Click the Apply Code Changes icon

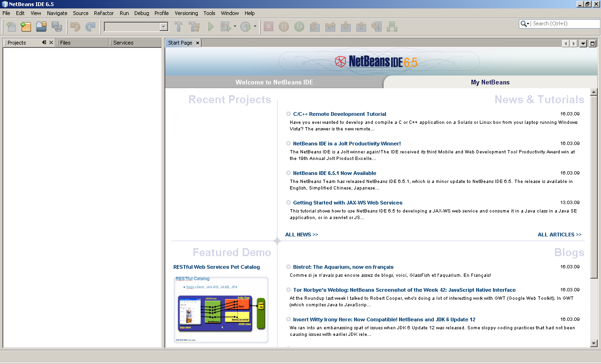click(x=392, y=27)
